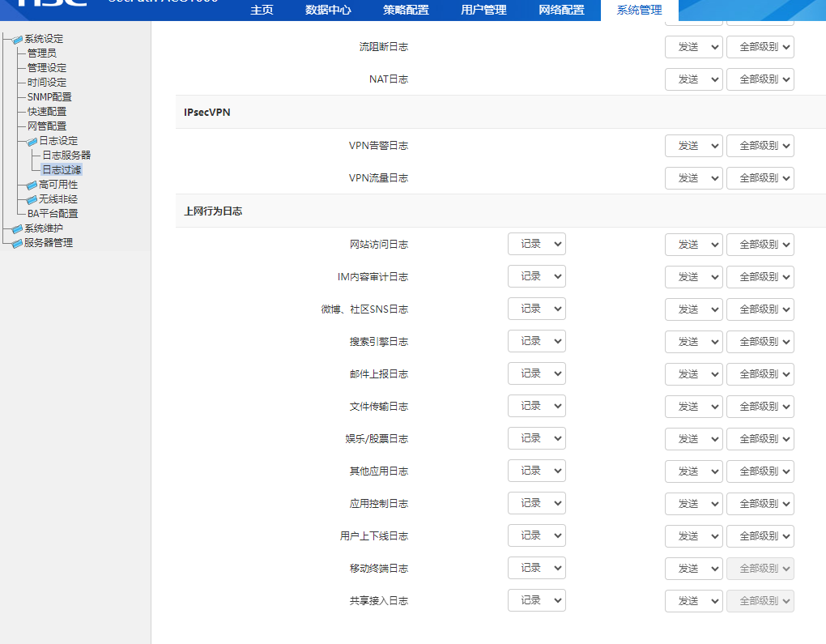This screenshot has height=644, width=826.
Task: Open 网管配置 tree entry
Action: coord(47,126)
